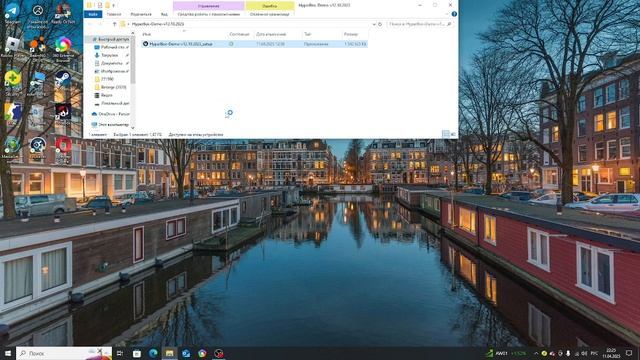This screenshot has height=360, width=640.
Task: Open the Файл tab in Explorer
Action: 93,14
